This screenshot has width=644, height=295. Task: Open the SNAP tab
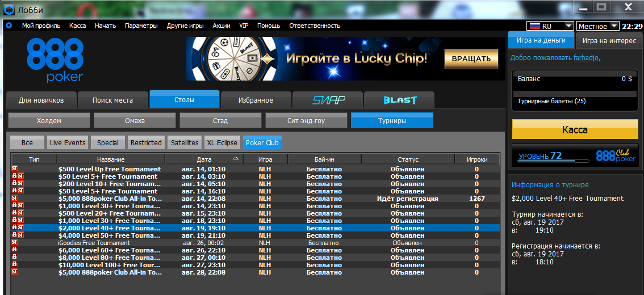click(x=327, y=100)
